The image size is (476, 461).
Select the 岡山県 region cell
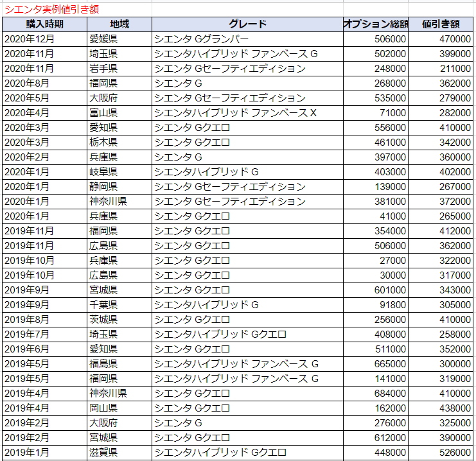pyautogui.click(x=119, y=408)
